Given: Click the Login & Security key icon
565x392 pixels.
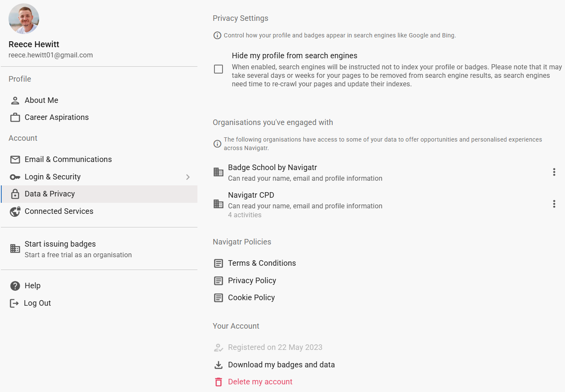Looking at the screenshot, I should click(15, 177).
